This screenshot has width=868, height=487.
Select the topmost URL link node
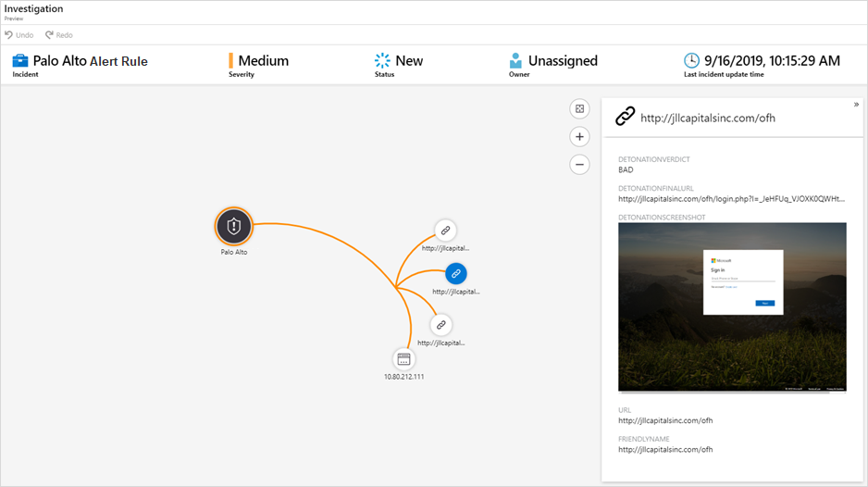tap(445, 231)
